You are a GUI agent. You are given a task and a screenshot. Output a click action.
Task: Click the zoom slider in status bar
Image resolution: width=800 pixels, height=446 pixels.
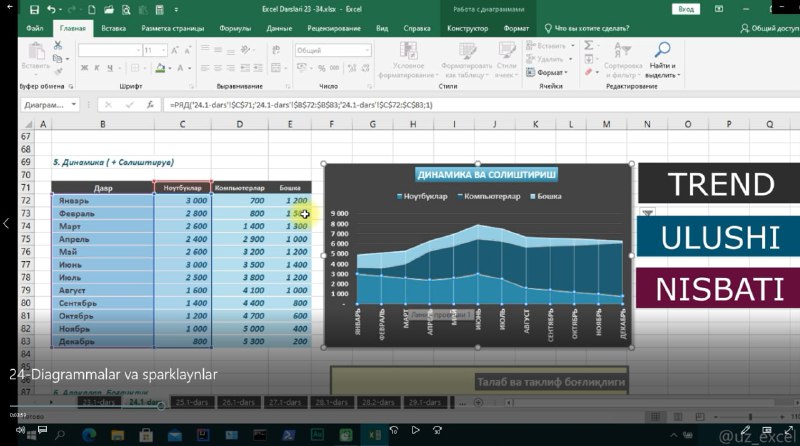749,417
